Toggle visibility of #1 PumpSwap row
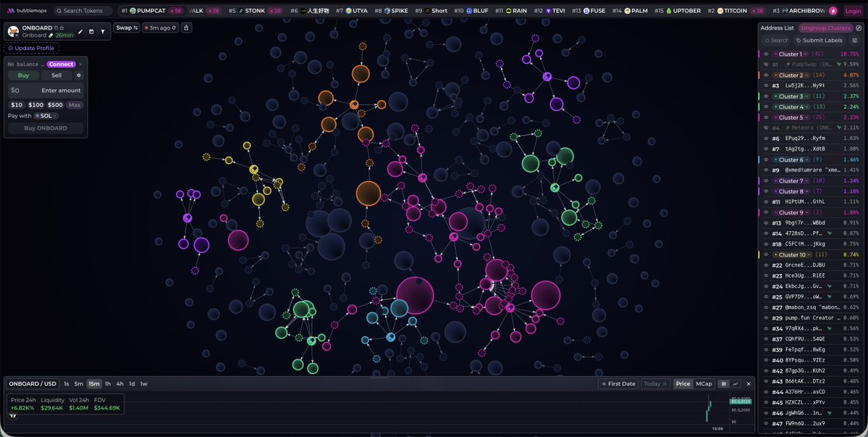 pos(766,64)
